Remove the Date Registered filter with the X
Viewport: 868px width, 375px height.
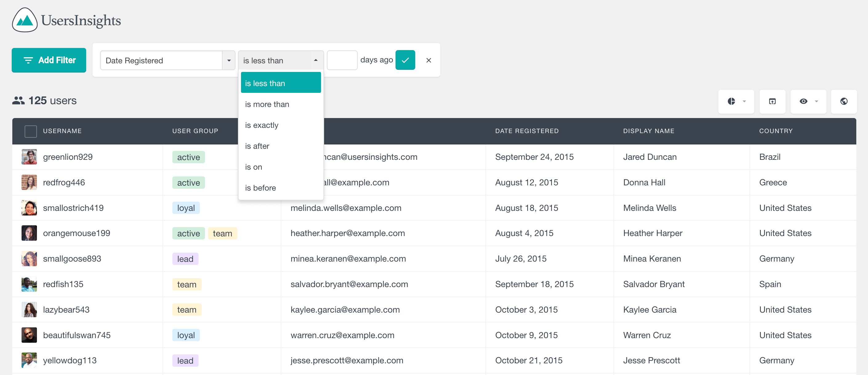click(x=428, y=60)
